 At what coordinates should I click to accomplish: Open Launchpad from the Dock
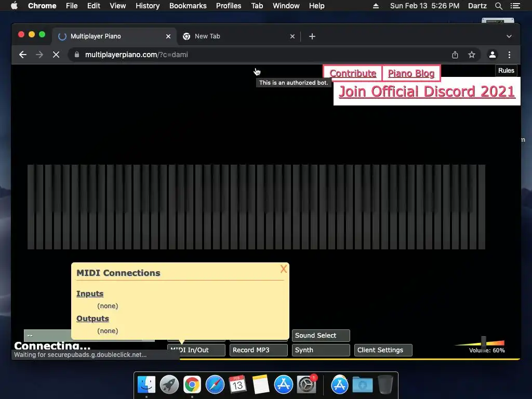coord(169,385)
